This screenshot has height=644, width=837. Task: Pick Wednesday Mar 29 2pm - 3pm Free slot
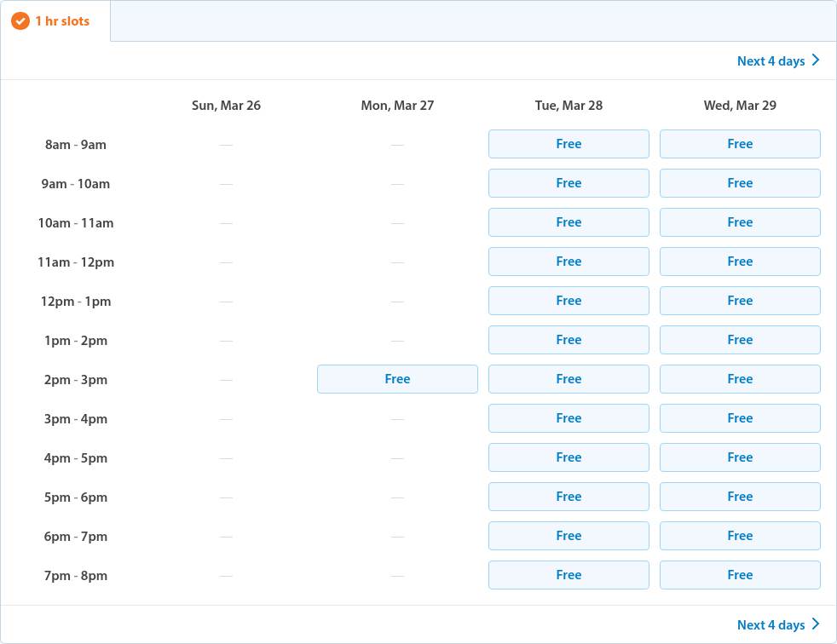click(740, 379)
